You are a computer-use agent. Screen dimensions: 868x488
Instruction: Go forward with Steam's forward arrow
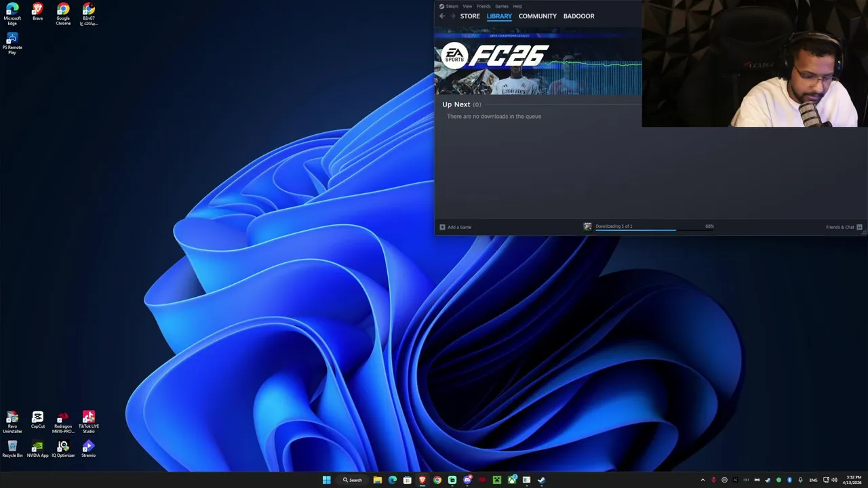pyautogui.click(x=452, y=16)
